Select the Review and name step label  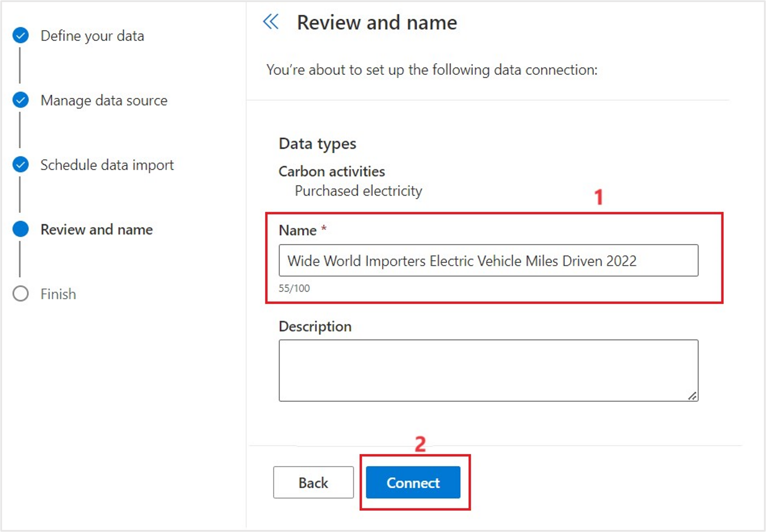click(x=97, y=229)
